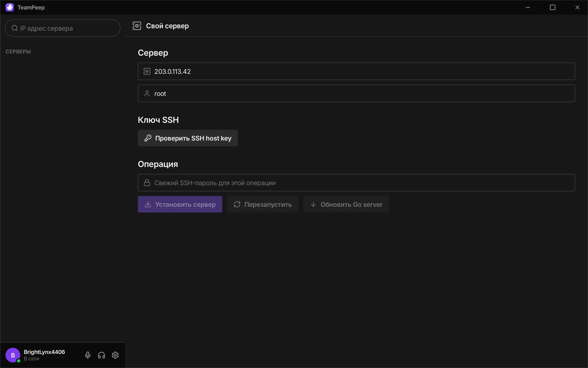Click the down arrow icon on Обновить Go server
The width and height of the screenshot is (588, 368).
[314, 204]
